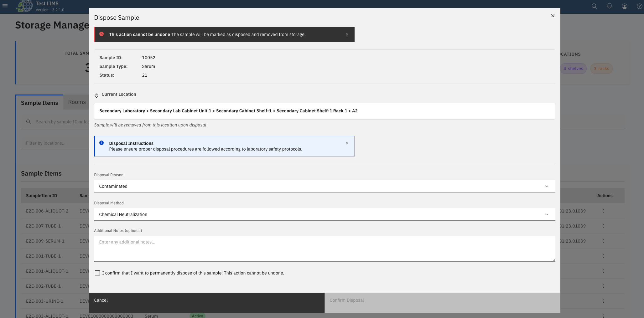
Task: Click E2E-001-ALIQUOT-1 sample cell
Action: click(47, 271)
